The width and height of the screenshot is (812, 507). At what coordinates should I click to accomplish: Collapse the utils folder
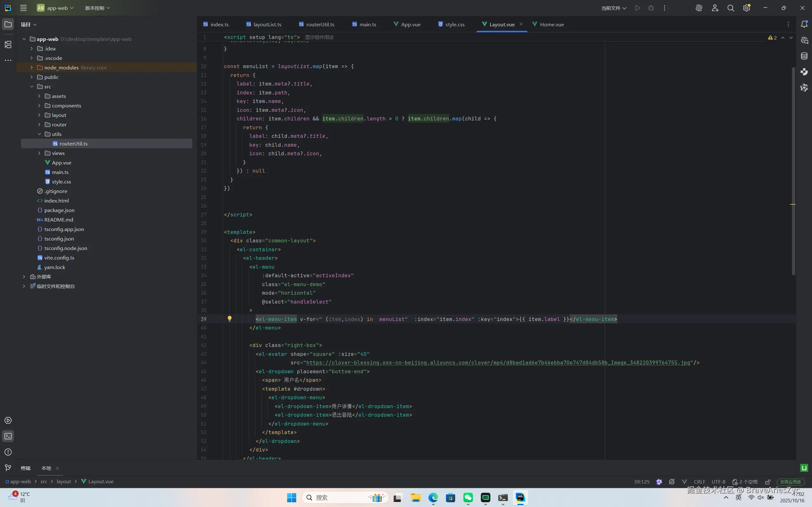pyautogui.click(x=39, y=134)
